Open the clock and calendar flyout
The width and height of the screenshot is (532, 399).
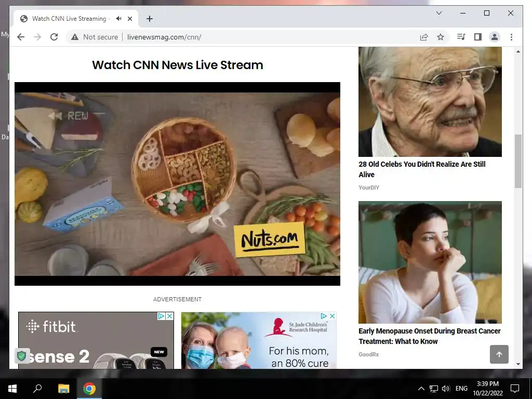(487, 389)
